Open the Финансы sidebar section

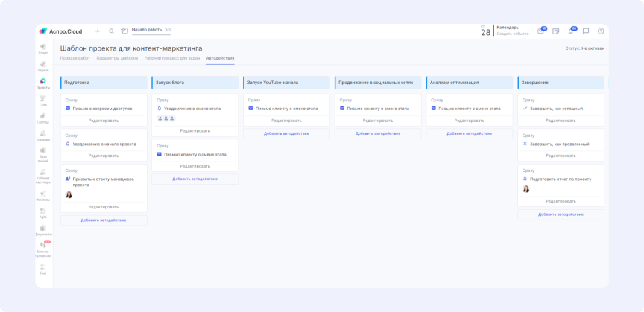click(x=43, y=195)
